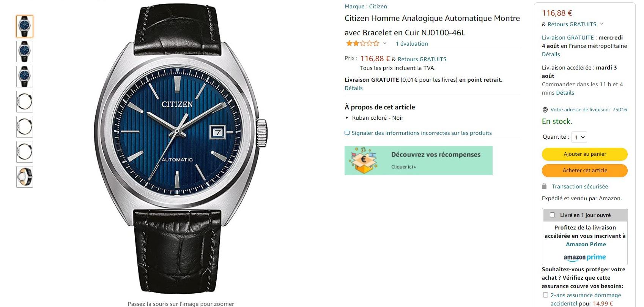Select the first watch front thumbnail
The image size is (644, 307).
(x=25, y=27)
